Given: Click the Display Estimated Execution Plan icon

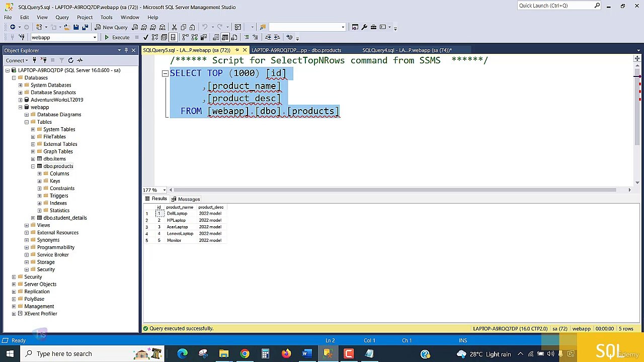Looking at the screenshot, I should pos(155,37).
